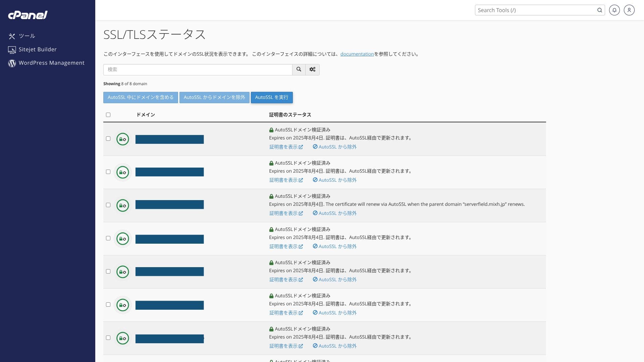Open the user account icon
Screen dimensions: 644x362
(x=629, y=10)
